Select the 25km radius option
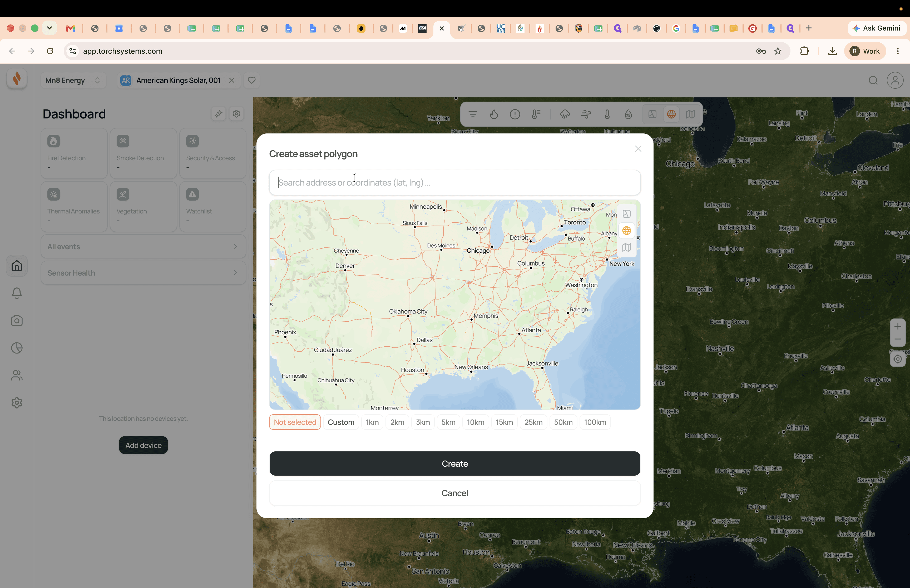The image size is (910, 588). tap(533, 422)
